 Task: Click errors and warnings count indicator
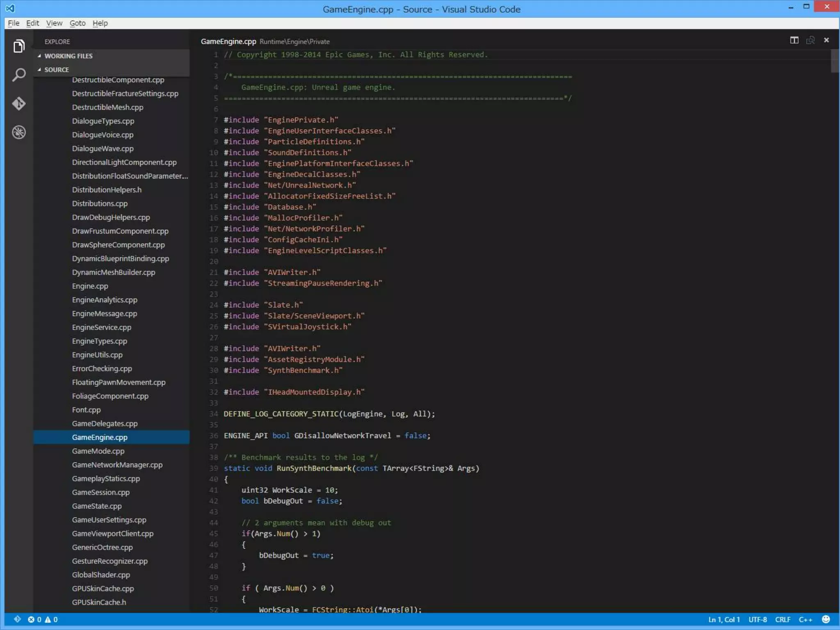point(43,619)
